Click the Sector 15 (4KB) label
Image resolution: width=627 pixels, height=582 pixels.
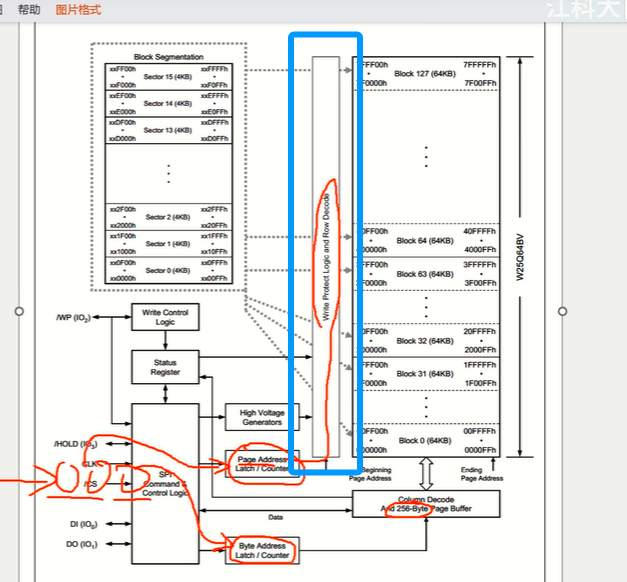[x=168, y=77]
